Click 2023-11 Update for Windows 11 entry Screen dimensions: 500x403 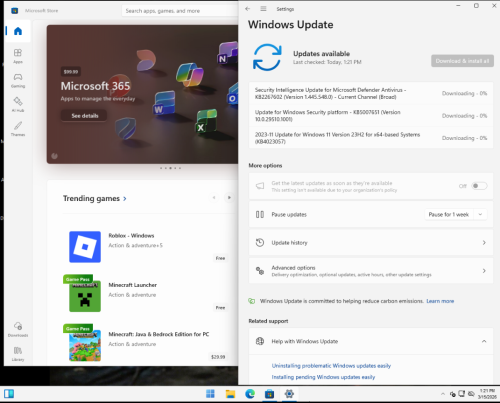tap(371, 138)
